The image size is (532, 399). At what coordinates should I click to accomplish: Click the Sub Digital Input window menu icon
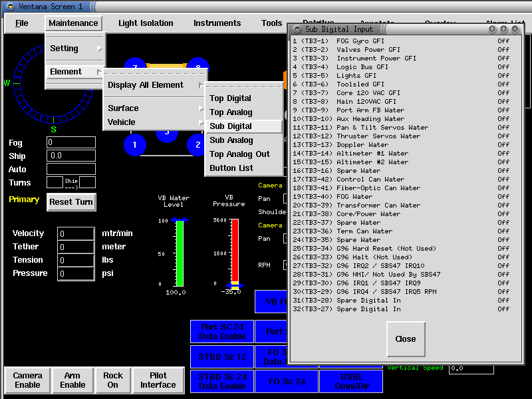coord(297,29)
